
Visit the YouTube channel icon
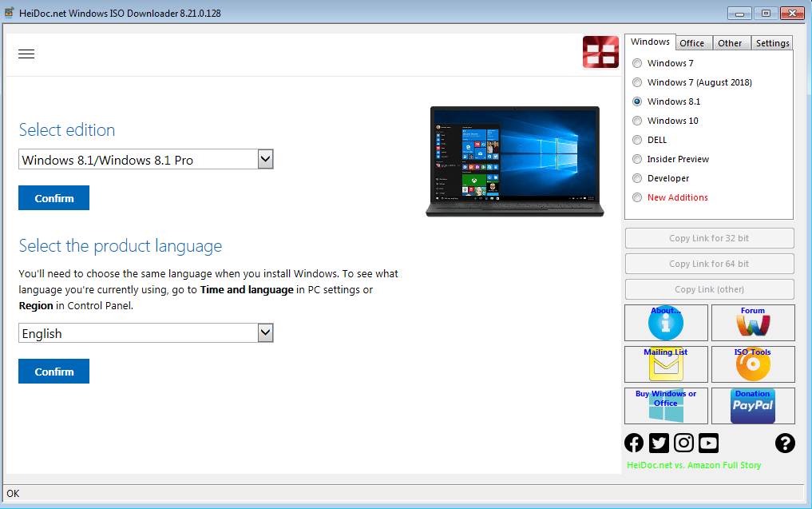(x=708, y=443)
